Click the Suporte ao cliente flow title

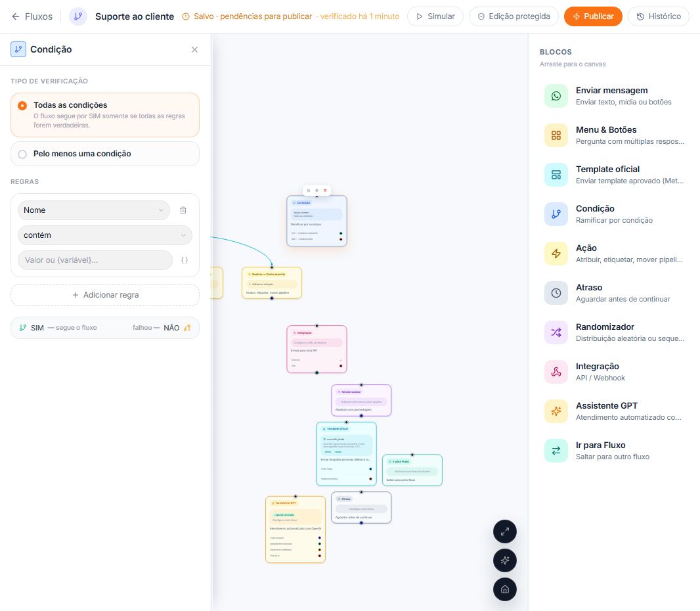click(135, 16)
